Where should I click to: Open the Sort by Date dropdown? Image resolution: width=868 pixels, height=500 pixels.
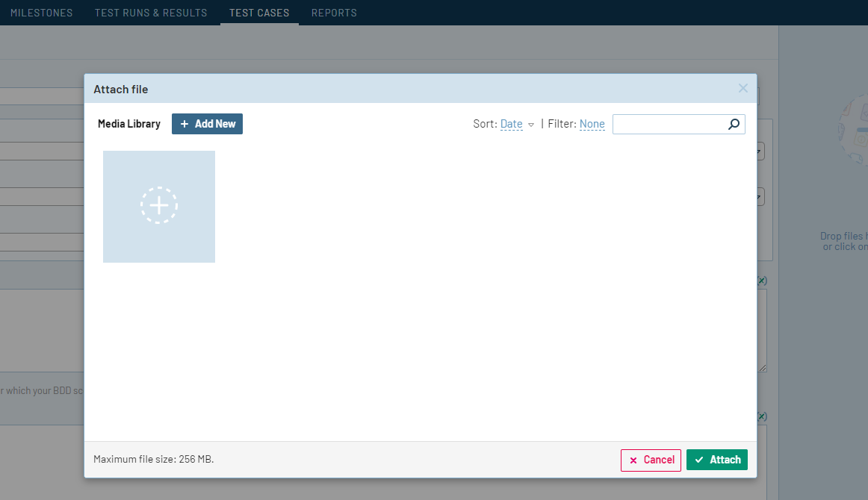512,124
